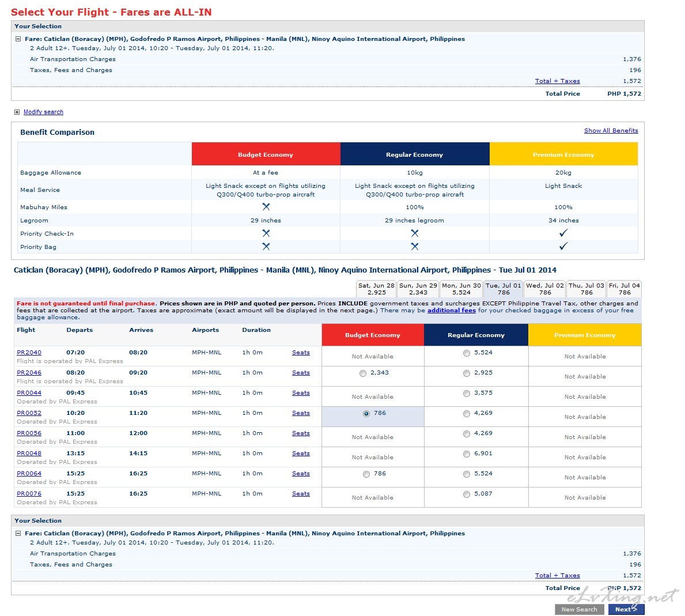Go to the Wed, Jul 02 date tab
Screen dimensions: 685x616
point(545,289)
